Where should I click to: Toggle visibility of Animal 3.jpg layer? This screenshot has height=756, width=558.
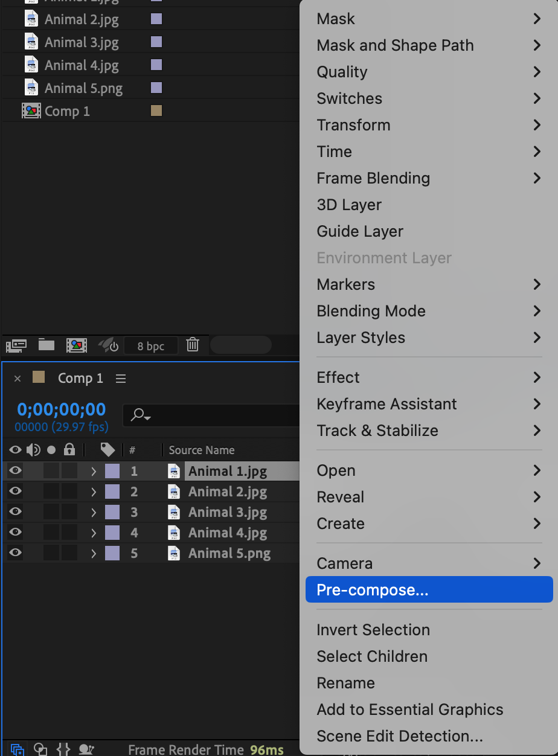pos(15,512)
